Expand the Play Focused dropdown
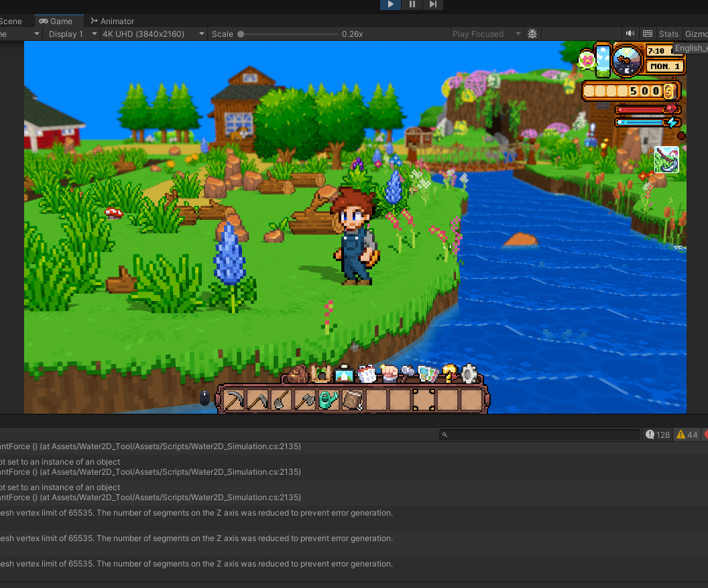 coord(486,34)
